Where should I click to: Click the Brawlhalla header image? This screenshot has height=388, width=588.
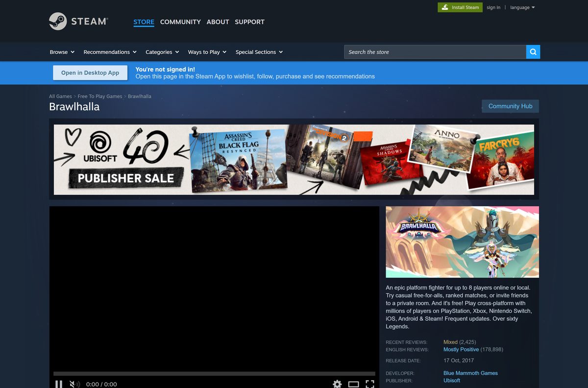pos(462,242)
